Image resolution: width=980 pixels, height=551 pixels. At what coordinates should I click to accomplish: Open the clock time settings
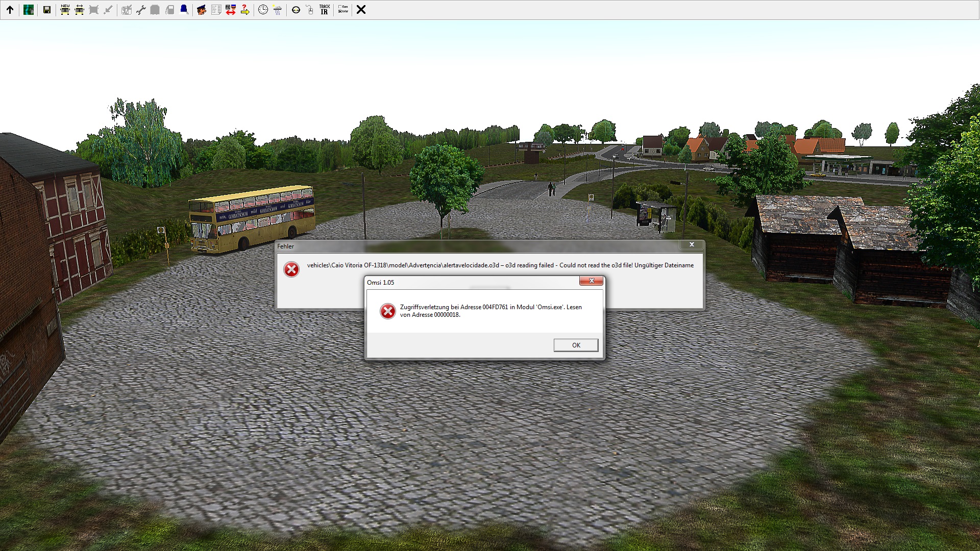pos(263,10)
